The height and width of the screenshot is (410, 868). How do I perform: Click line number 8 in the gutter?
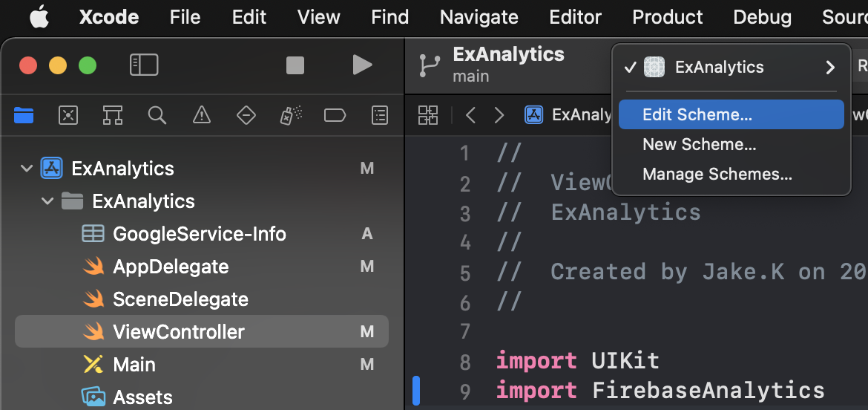pos(464,362)
